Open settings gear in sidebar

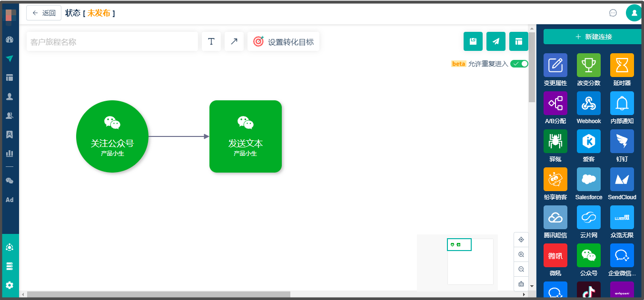tap(10, 285)
